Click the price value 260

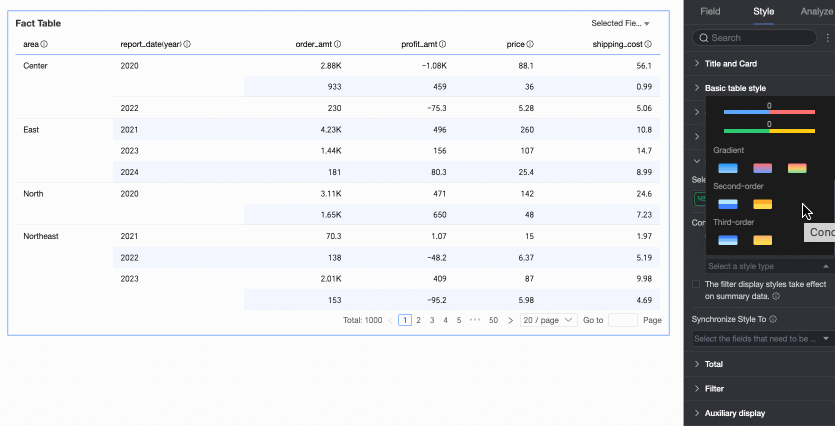pos(527,130)
